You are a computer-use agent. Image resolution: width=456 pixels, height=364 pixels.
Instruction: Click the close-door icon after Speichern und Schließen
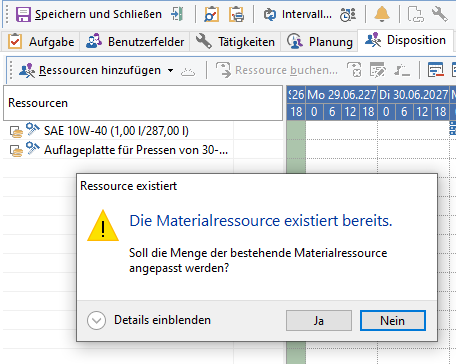[x=178, y=14]
